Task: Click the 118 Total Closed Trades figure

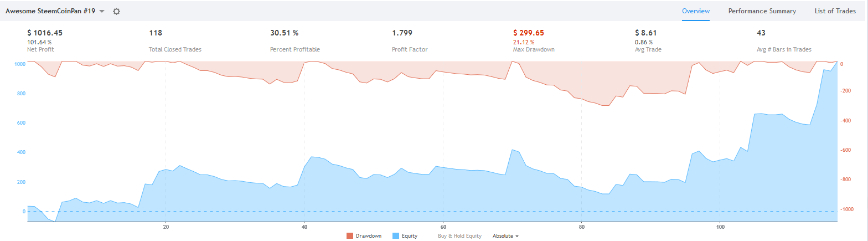Action: (x=155, y=33)
